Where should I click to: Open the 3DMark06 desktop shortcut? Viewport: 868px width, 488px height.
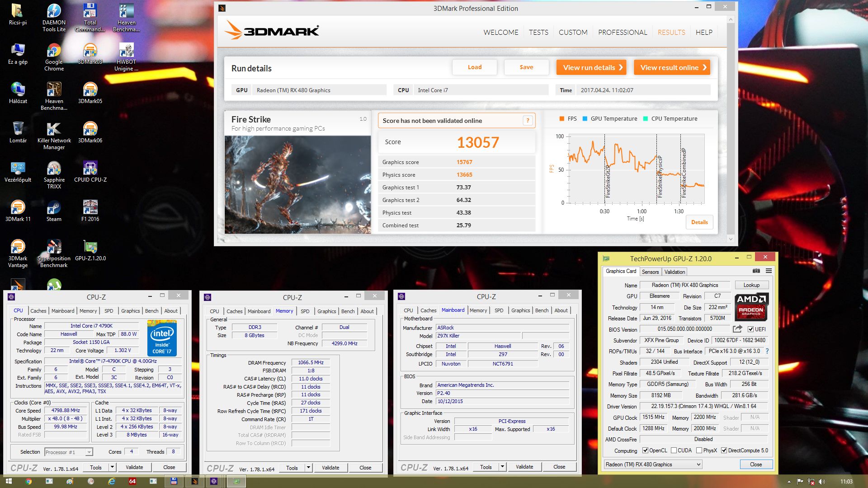(x=90, y=133)
